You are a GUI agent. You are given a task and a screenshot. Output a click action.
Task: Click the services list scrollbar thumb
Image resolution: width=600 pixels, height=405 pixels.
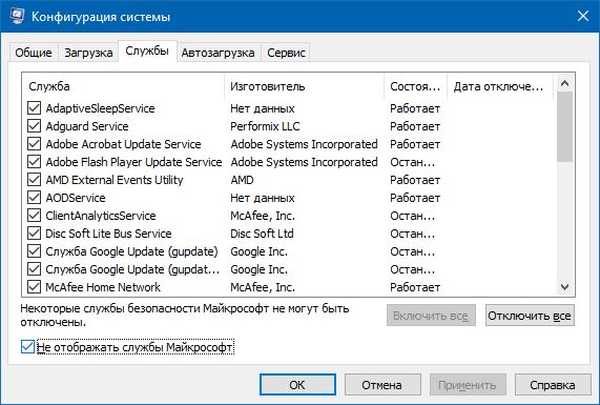click(565, 126)
